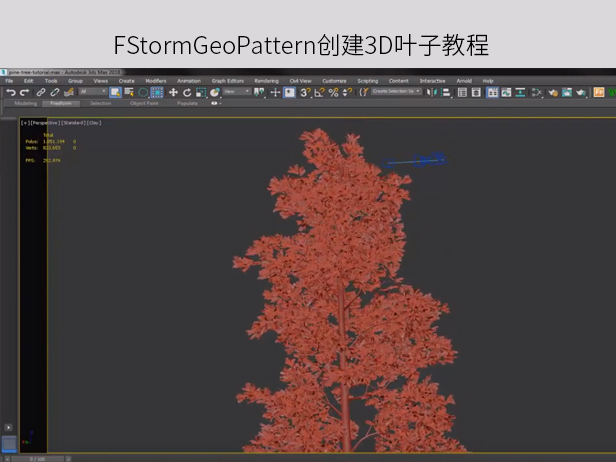Select the Select and Link tool

(41, 92)
